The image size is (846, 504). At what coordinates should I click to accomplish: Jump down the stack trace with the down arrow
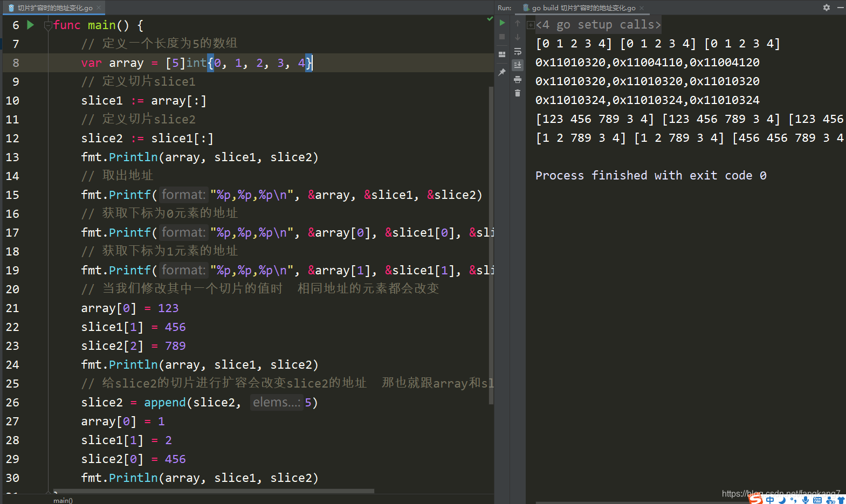[518, 37]
